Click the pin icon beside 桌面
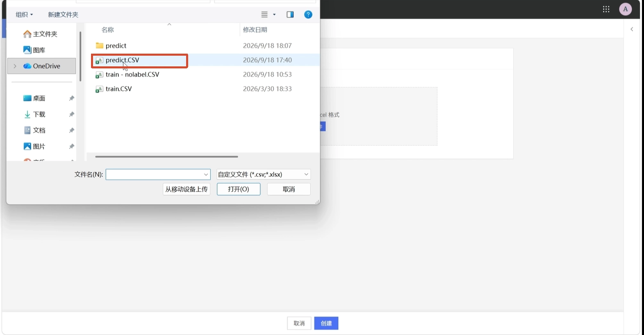Viewport: 644px width, 335px height. point(72,98)
